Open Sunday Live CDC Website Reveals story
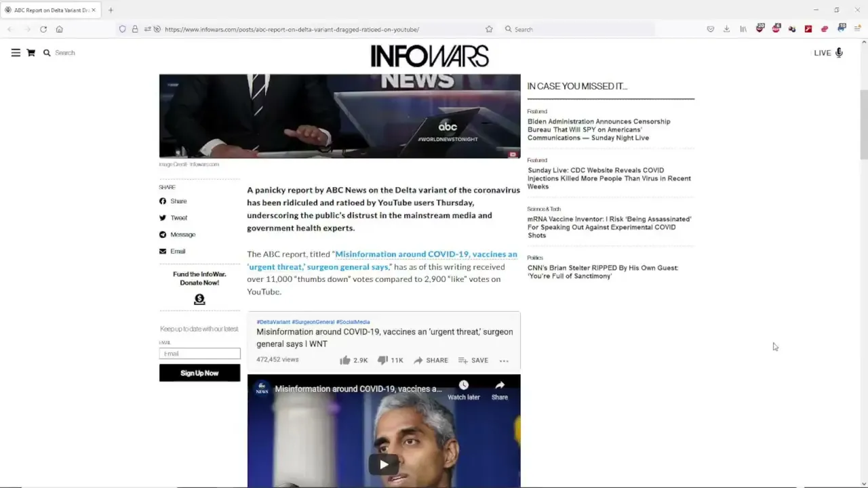This screenshot has width=868, height=488. point(609,178)
